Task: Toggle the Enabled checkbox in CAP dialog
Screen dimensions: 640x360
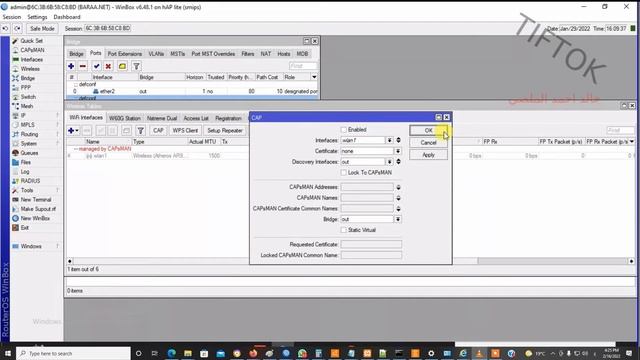Action: [x=344, y=129]
